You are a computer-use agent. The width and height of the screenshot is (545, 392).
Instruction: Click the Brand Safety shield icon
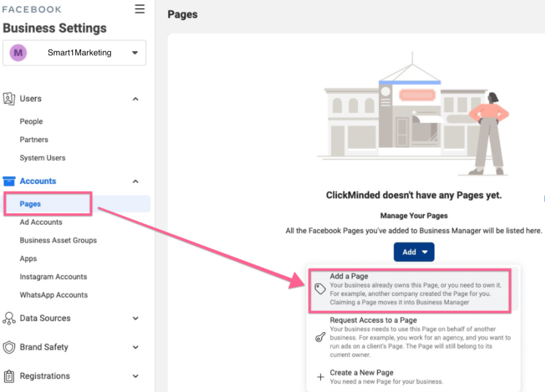(9, 347)
